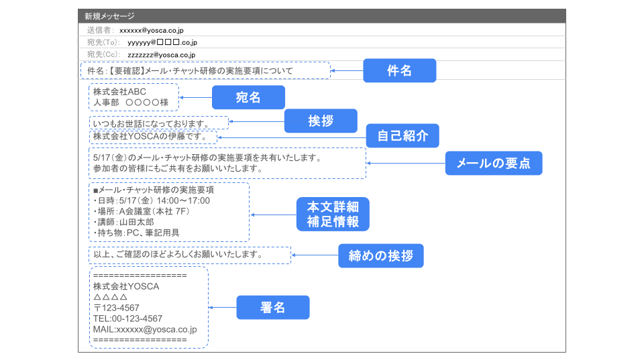The height and width of the screenshot is (362, 644).
Task: Select the blue 署名 label
Action: [x=272, y=308]
